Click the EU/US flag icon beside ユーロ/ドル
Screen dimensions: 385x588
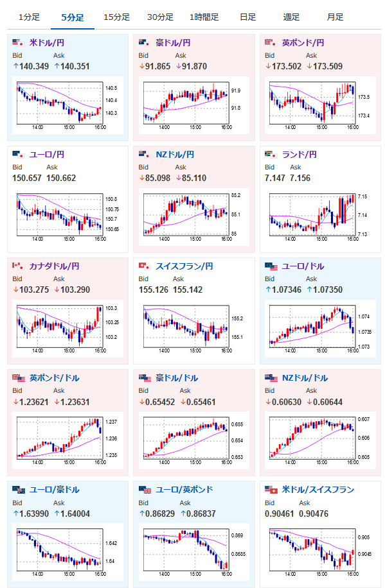pyautogui.click(x=271, y=266)
